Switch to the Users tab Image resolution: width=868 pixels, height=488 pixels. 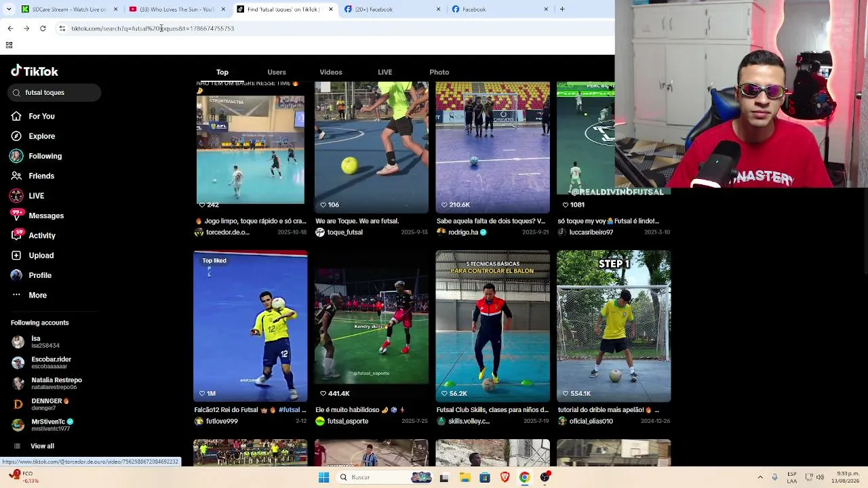pyautogui.click(x=277, y=72)
